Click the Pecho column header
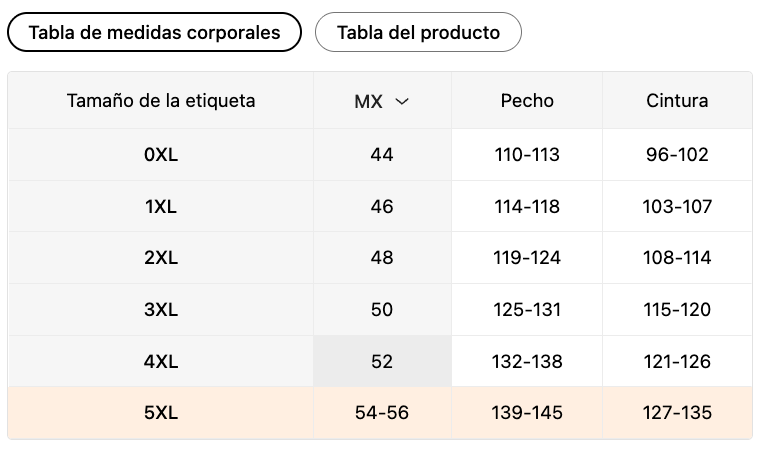 pos(527,100)
